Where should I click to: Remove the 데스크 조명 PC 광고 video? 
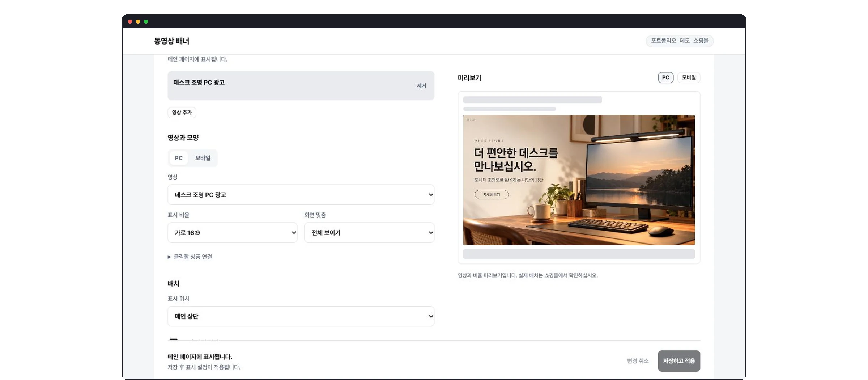(x=421, y=86)
